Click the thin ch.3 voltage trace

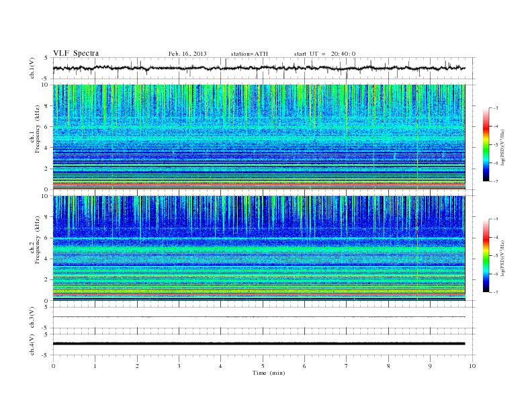tap(259, 317)
